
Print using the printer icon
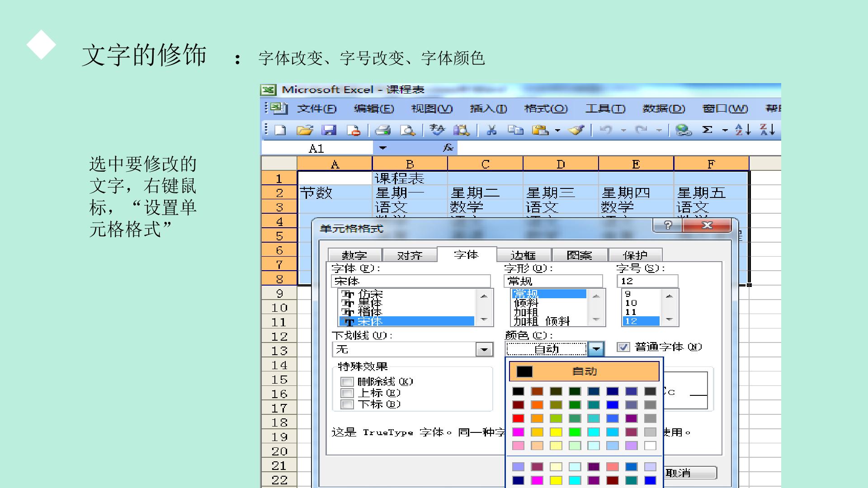pyautogui.click(x=382, y=130)
